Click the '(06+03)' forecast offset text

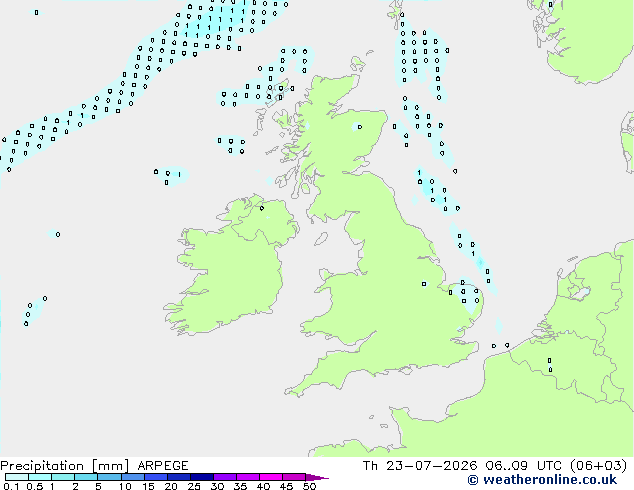598,466
